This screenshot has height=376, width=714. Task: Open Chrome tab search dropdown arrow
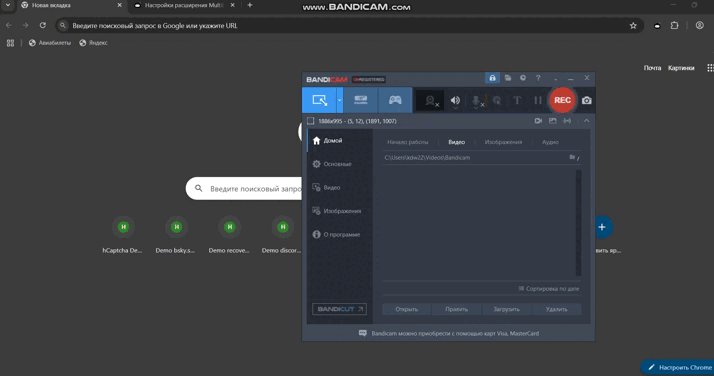(8, 5)
